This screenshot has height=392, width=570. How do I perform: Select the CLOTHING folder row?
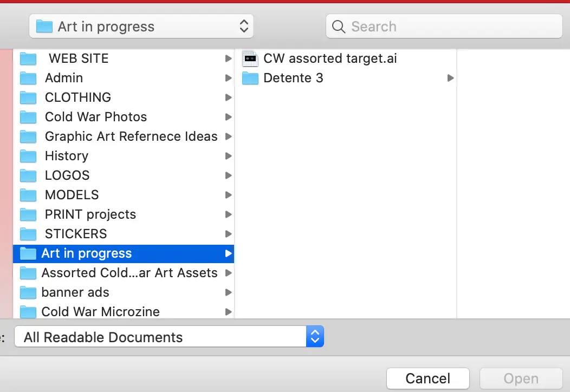tap(78, 97)
